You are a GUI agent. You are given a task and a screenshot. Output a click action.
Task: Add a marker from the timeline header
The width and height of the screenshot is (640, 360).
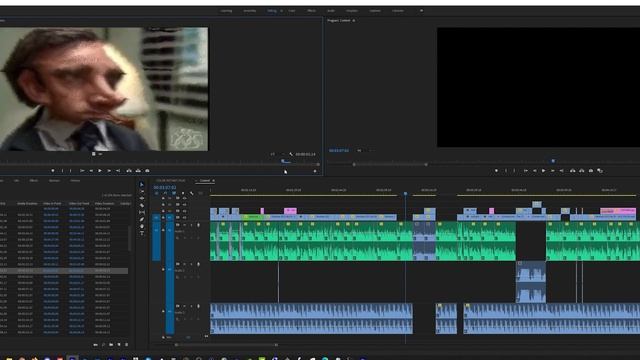point(182,193)
